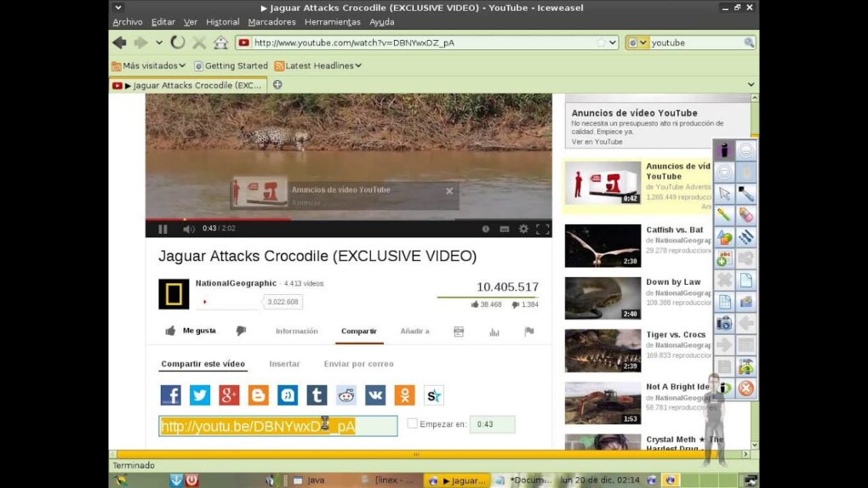Share the video on Blogger
This screenshot has width=868, height=488.
258,395
